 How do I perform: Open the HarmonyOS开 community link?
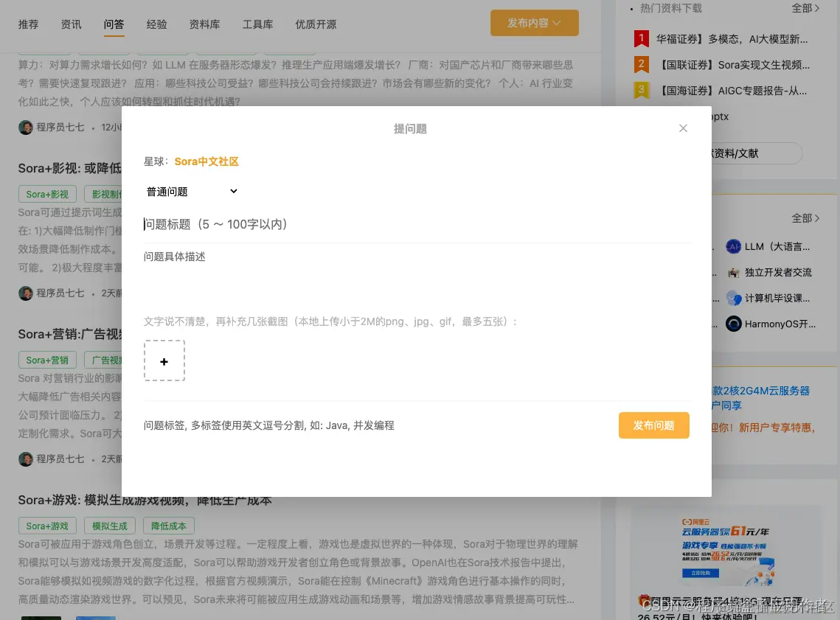[780, 324]
